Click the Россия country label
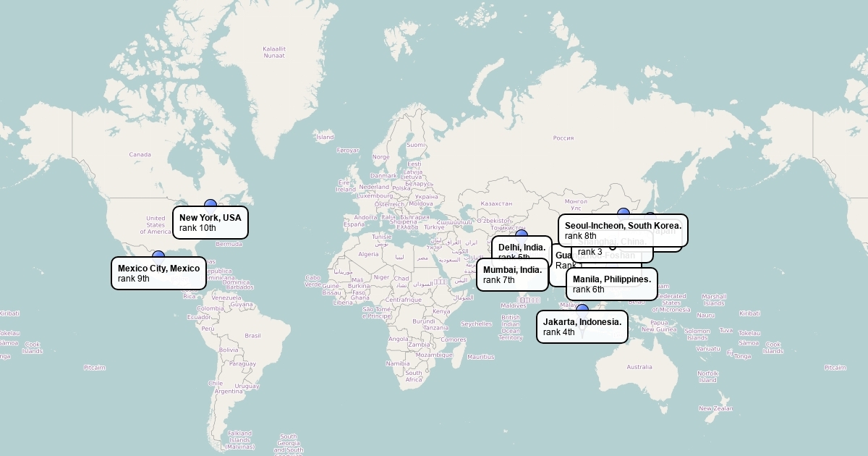Screen dimensions: 868x456 coord(563,138)
